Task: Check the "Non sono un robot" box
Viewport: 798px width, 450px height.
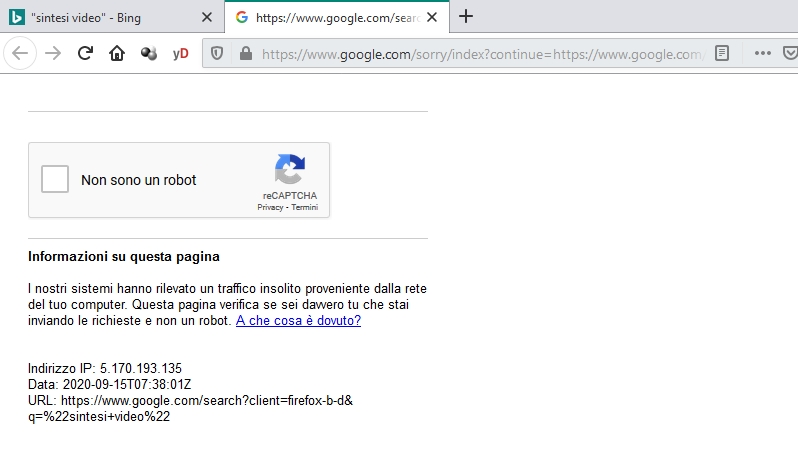Action: (55, 179)
